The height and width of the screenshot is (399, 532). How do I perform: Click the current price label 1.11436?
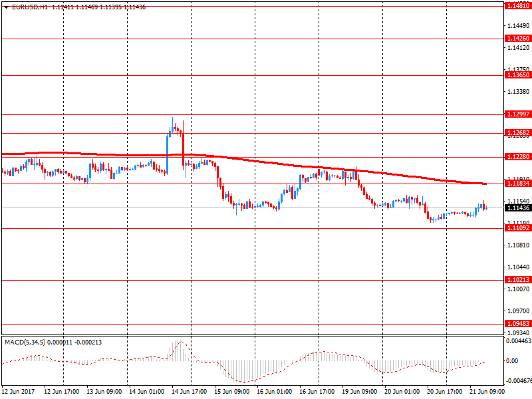[x=518, y=208]
